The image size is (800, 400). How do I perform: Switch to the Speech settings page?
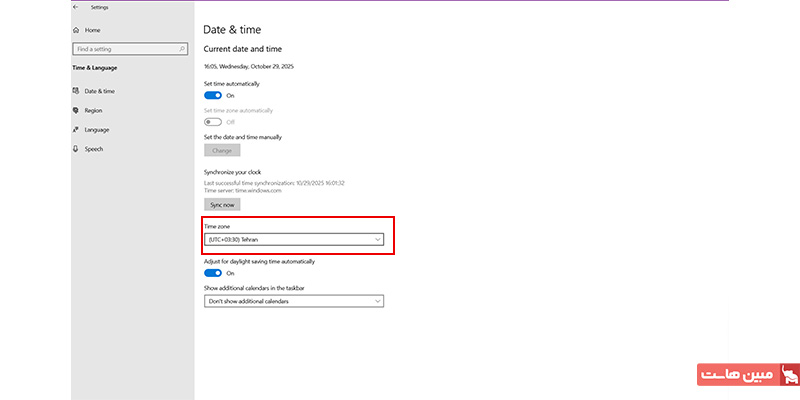[93, 149]
